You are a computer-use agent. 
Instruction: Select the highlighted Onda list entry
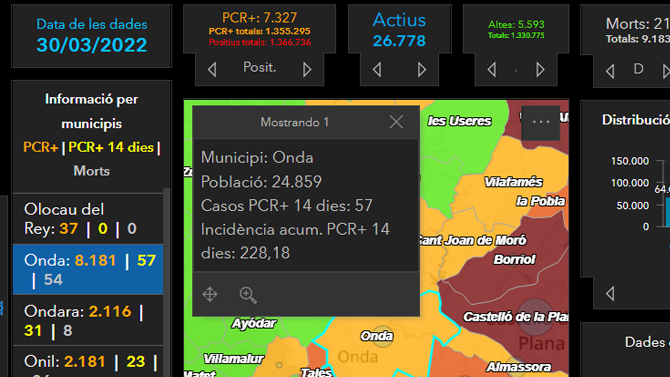[88, 270]
